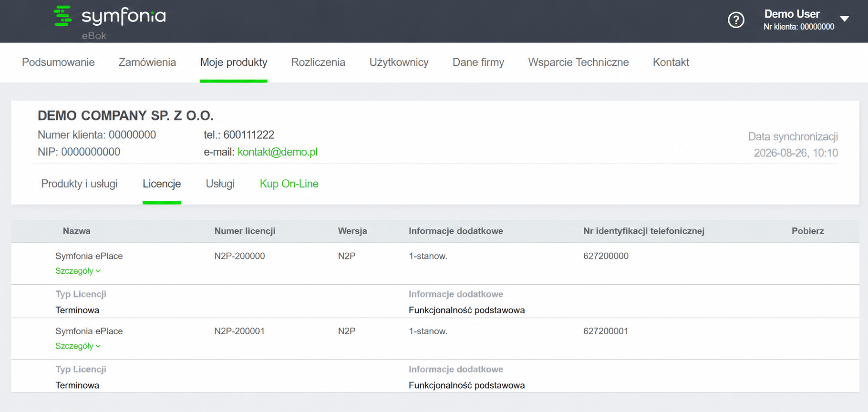Screen dimensions: 868x412
Task: Open the Dane firmy tab
Action: 478,62
